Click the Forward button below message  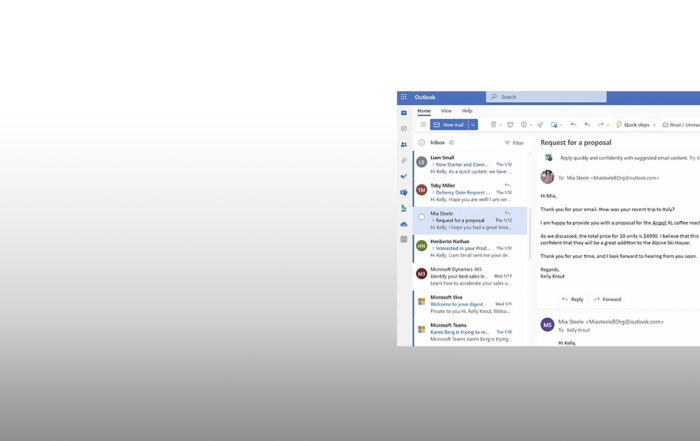point(607,300)
